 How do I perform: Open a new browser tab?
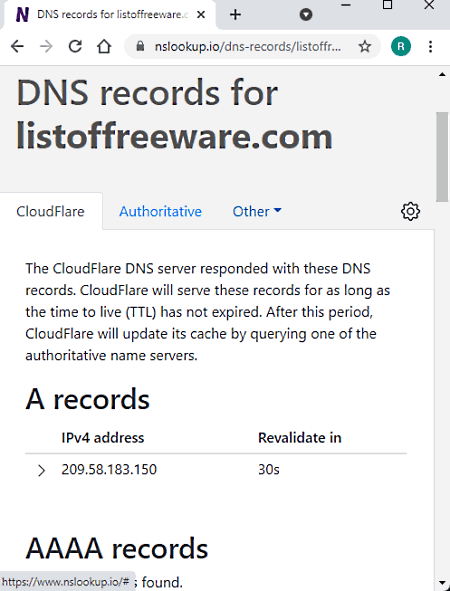235,15
